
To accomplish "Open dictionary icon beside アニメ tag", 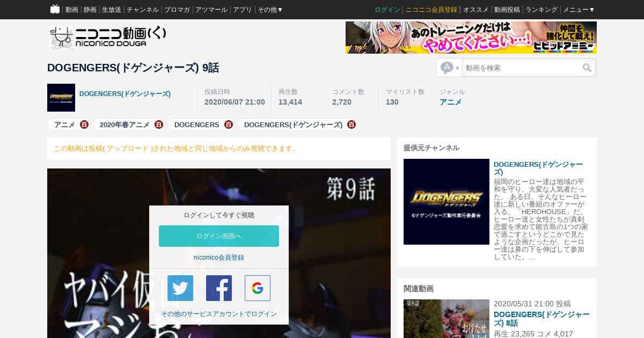I will [x=84, y=124].
